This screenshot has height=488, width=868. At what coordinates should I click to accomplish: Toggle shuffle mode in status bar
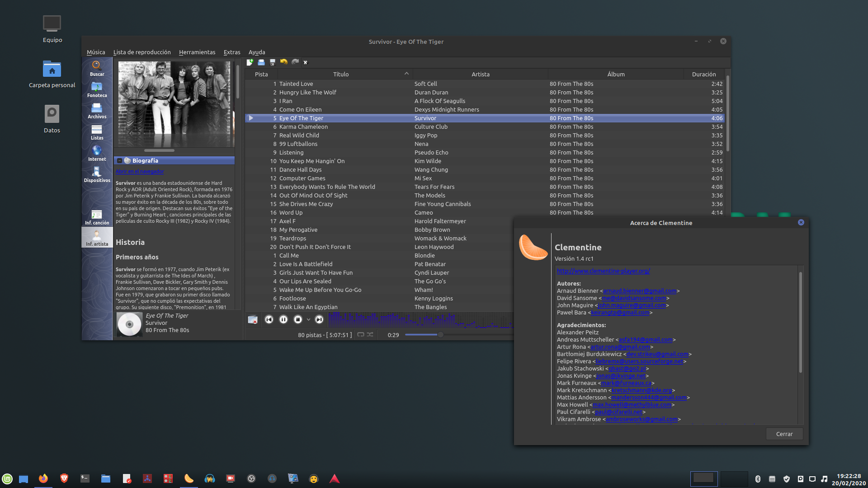click(x=370, y=335)
